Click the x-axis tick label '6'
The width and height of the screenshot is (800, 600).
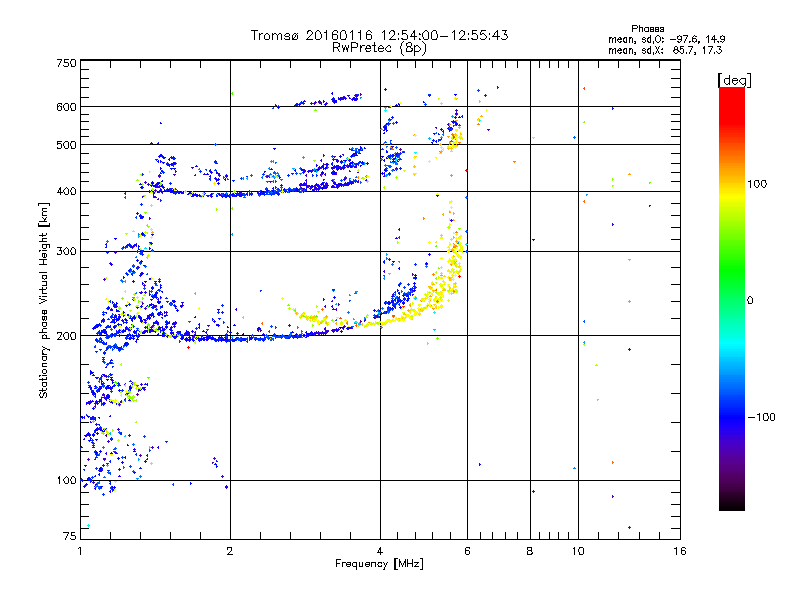pyautogui.click(x=467, y=551)
